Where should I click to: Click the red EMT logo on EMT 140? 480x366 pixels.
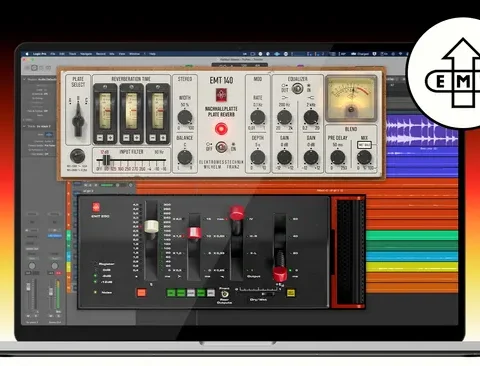pos(221,95)
